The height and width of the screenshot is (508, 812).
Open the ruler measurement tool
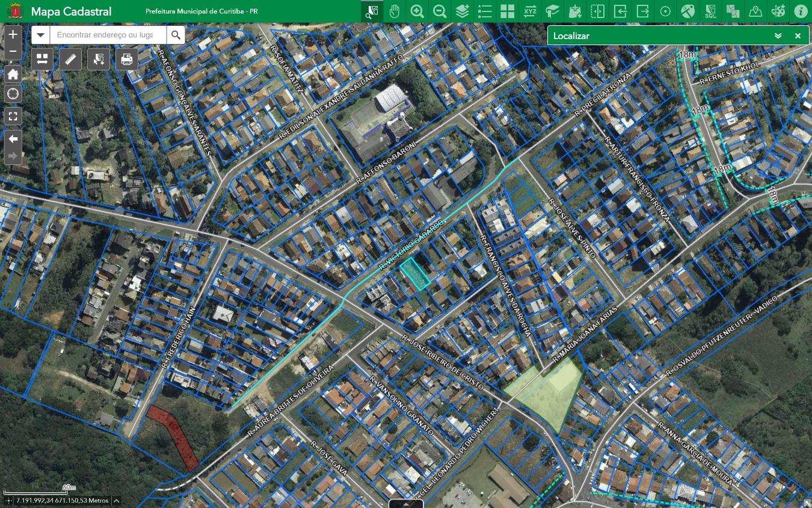70,59
